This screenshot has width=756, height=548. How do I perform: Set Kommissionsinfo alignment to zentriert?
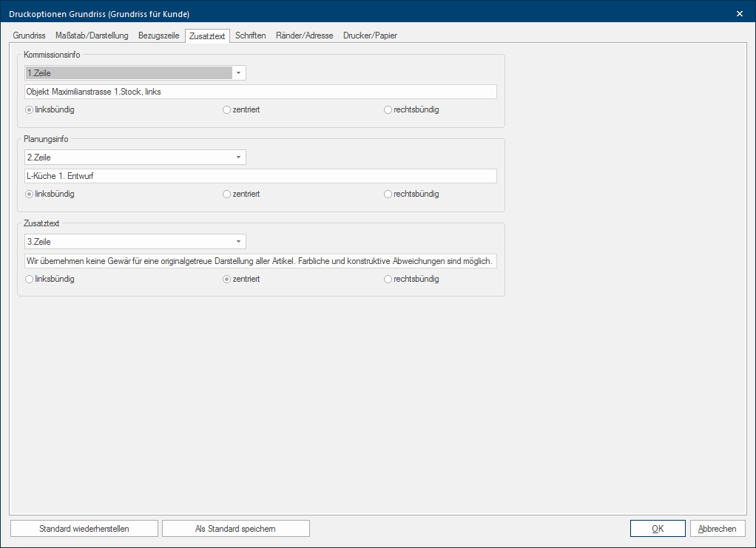(x=227, y=110)
